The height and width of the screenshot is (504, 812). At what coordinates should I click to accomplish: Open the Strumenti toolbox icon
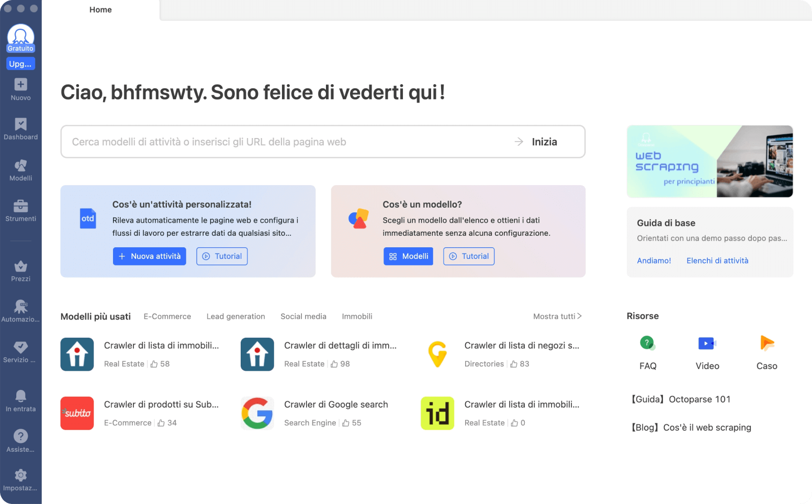[20, 206]
